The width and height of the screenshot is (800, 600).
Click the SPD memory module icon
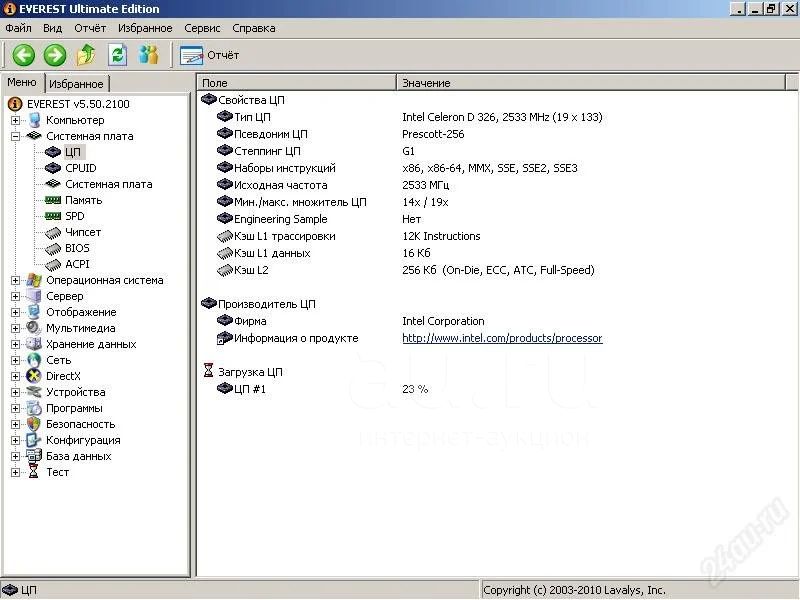pyautogui.click(x=53, y=216)
